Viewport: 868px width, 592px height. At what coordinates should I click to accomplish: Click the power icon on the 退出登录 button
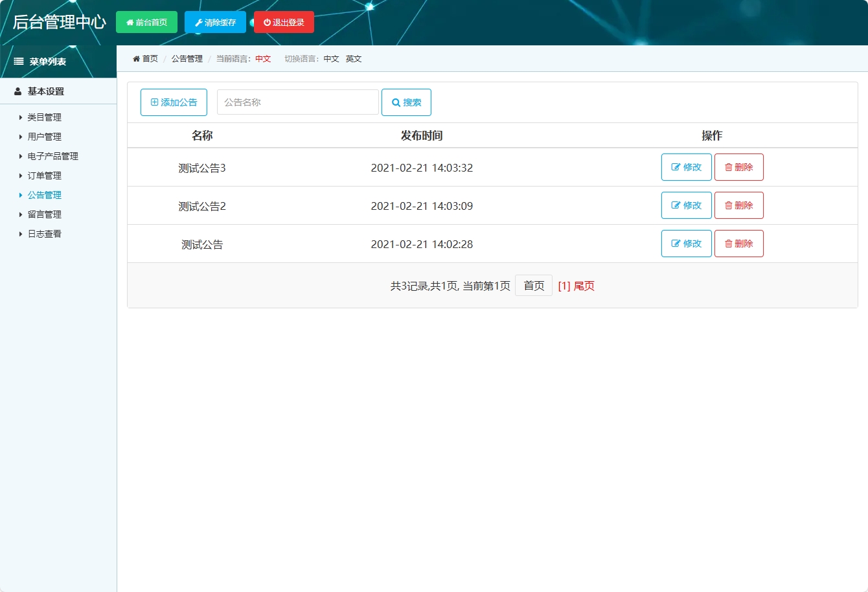point(266,21)
